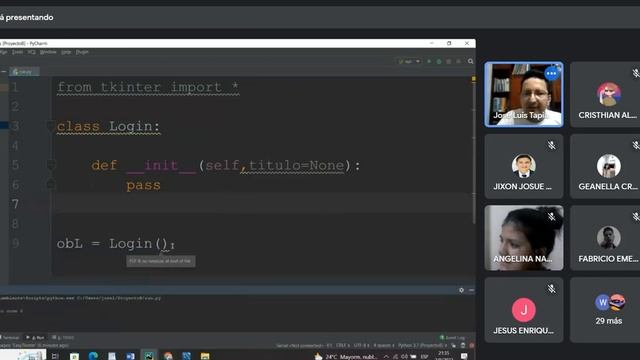
Task: Open Chrome from the taskbar
Action: (168, 356)
